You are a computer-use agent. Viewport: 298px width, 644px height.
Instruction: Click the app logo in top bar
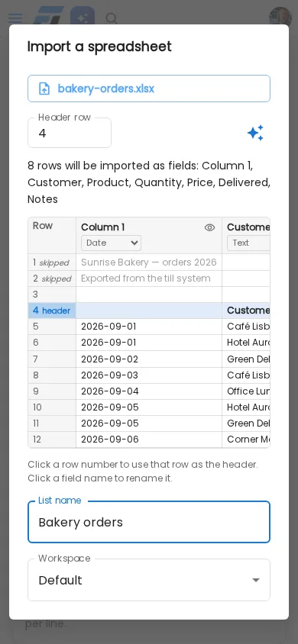(x=48, y=17)
